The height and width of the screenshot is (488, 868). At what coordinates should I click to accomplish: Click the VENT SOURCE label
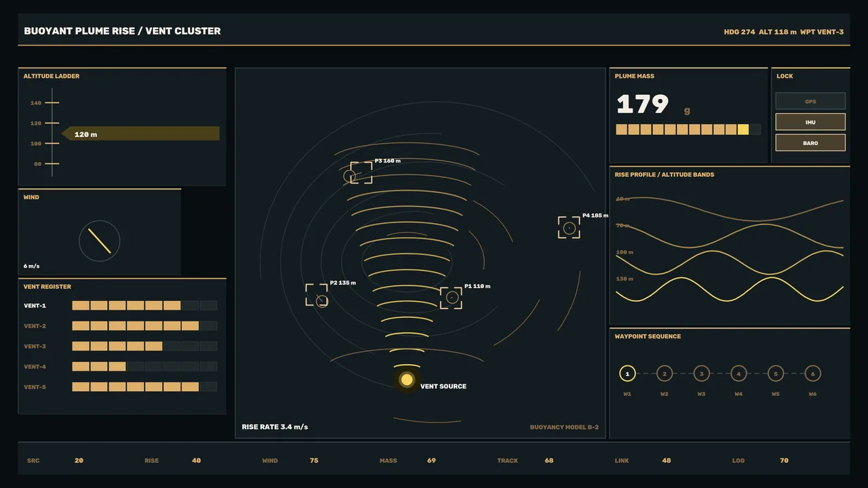[443, 386]
